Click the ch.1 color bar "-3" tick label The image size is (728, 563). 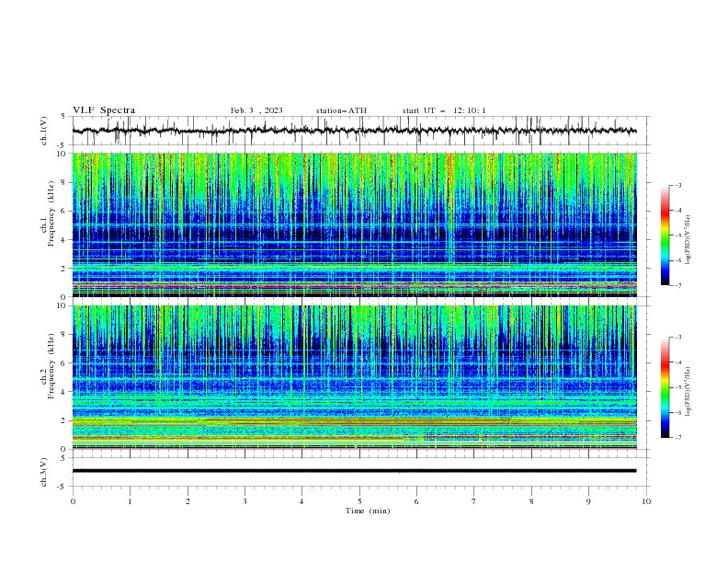tap(678, 185)
